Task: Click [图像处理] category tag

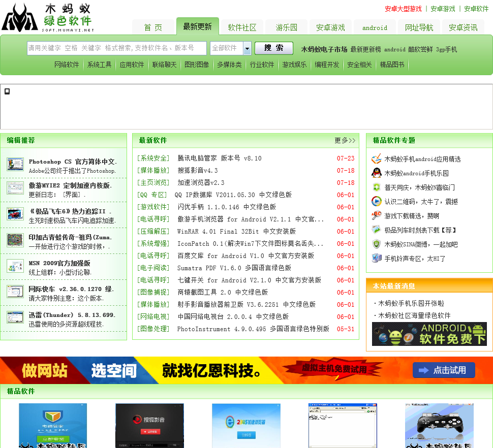Action: tap(153, 329)
